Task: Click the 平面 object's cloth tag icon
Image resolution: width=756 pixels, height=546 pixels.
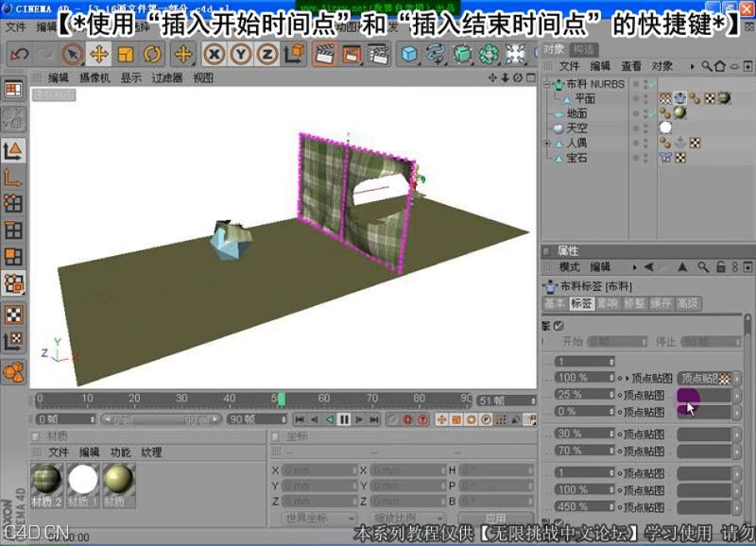Action: [679, 98]
